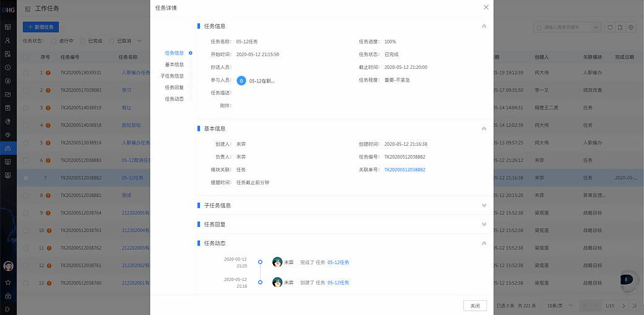Collapse the 任务动态 section

484,243
